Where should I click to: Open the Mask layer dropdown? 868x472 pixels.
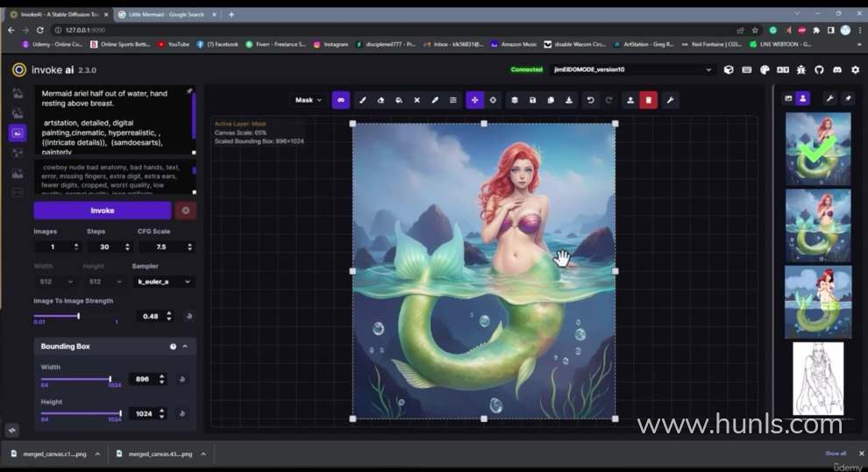[x=308, y=100]
